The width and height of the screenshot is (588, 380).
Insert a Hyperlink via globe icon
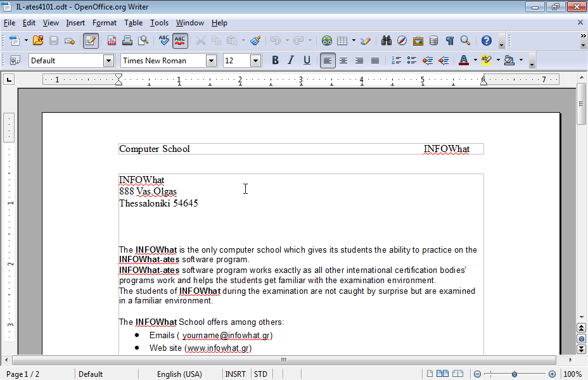coord(326,41)
